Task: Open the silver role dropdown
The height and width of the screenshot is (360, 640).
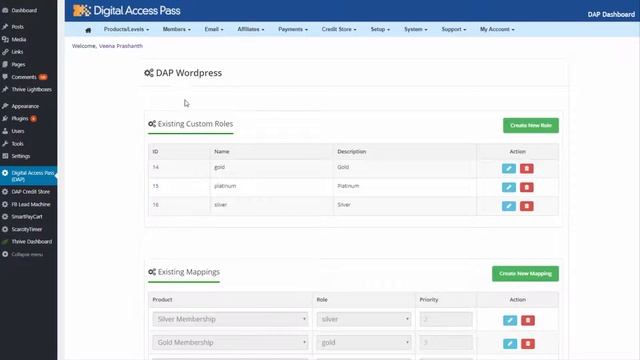Action: tap(364, 319)
